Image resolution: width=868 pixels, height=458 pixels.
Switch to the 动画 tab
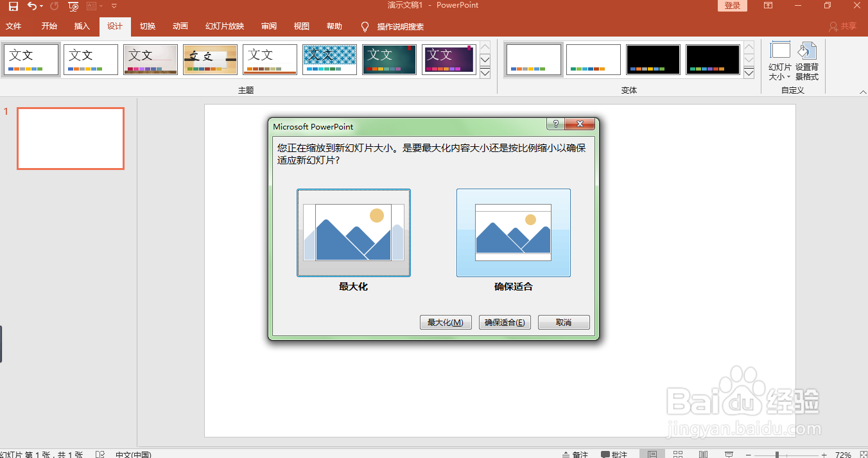pyautogui.click(x=180, y=26)
